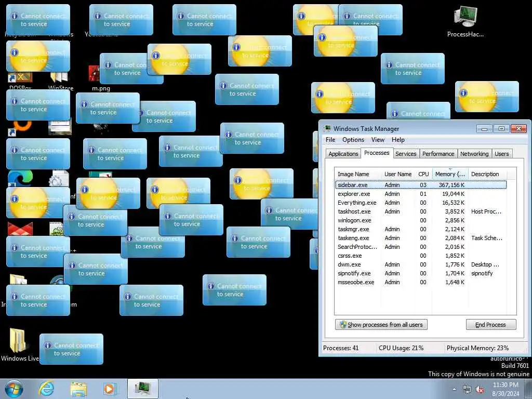Open the File menu in Task Manager
Viewport: 532px width, 399px height.
pos(330,140)
